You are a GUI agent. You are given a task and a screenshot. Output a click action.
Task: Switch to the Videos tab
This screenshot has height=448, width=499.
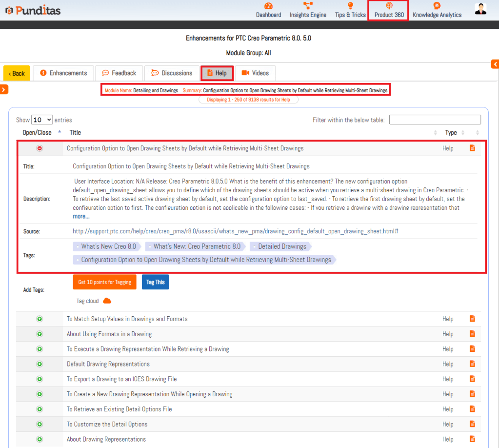[255, 73]
